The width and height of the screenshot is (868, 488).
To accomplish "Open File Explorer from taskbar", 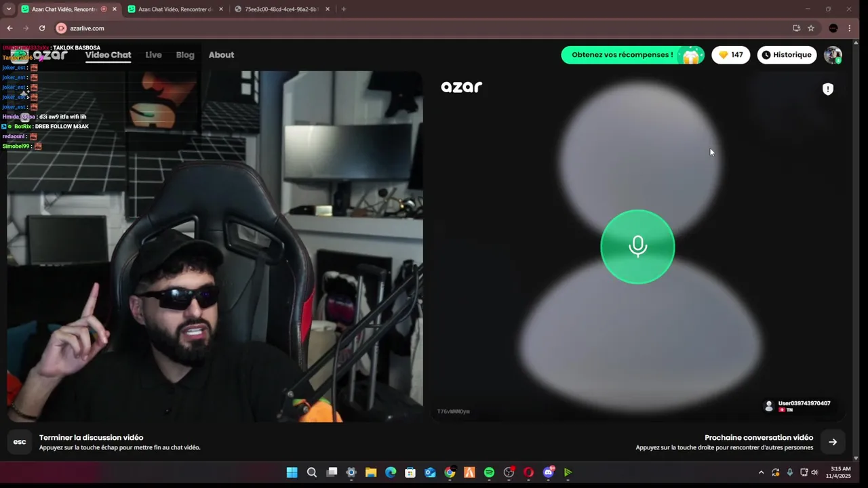I will [x=370, y=472].
